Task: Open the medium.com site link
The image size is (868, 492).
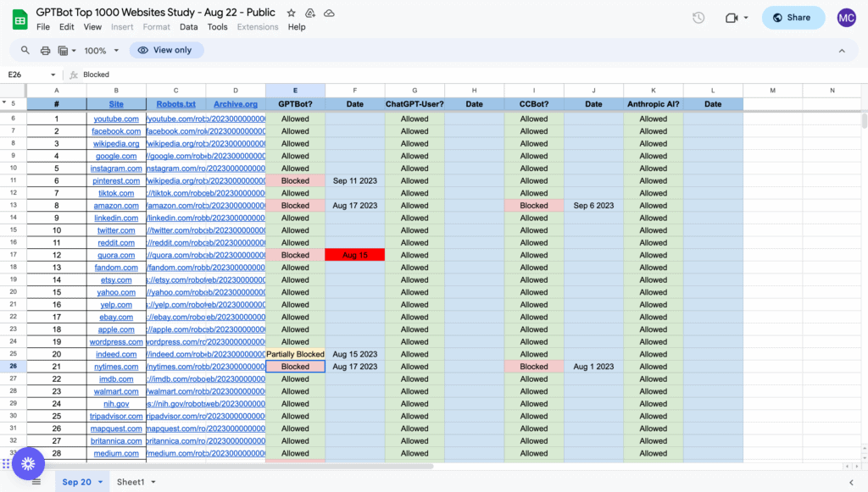Action: pyautogui.click(x=116, y=453)
